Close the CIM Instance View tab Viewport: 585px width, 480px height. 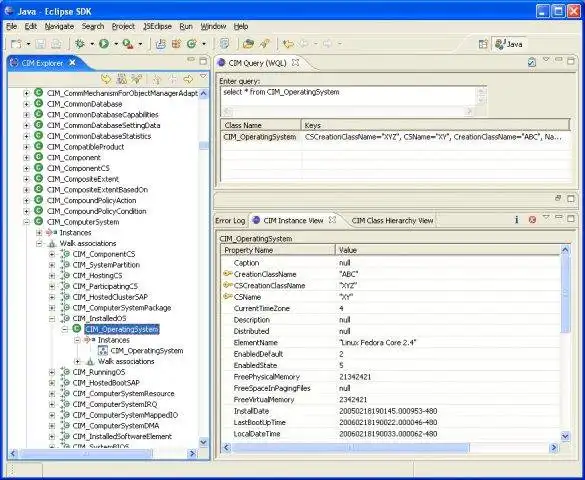point(332,220)
